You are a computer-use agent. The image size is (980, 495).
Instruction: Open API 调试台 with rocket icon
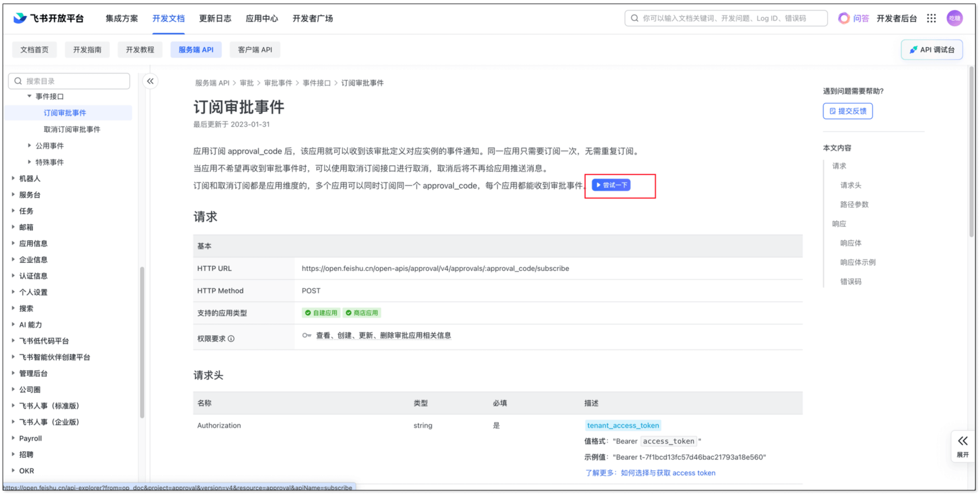(x=931, y=50)
